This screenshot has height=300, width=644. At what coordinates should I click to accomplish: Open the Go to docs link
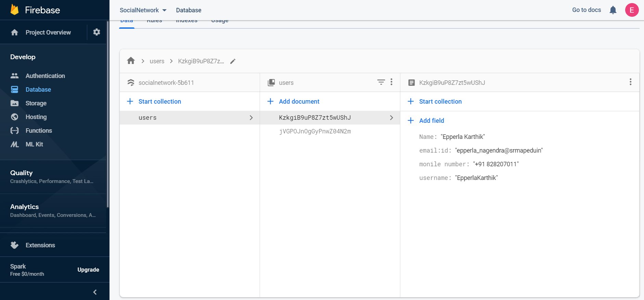click(587, 10)
